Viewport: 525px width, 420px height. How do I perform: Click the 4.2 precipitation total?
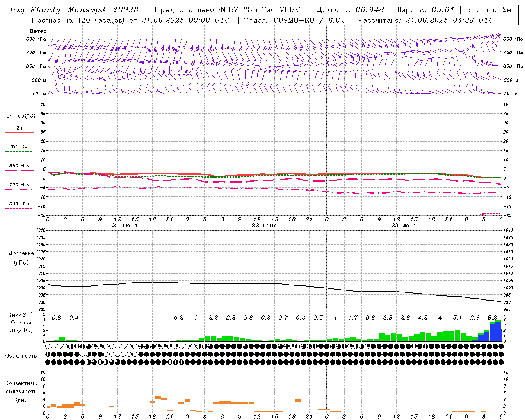click(x=422, y=318)
